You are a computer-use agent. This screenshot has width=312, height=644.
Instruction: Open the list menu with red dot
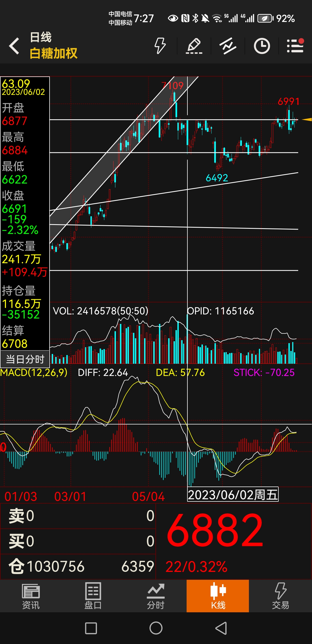click(x=295, y=46)
